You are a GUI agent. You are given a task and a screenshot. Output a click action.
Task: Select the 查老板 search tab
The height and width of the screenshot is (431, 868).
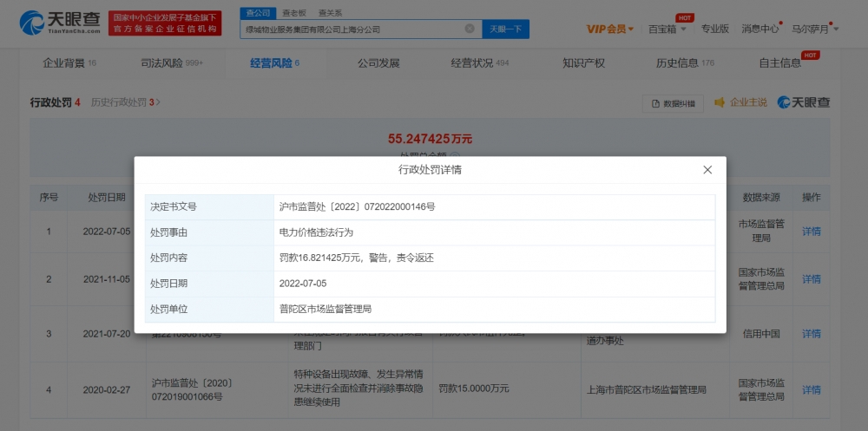294,13
